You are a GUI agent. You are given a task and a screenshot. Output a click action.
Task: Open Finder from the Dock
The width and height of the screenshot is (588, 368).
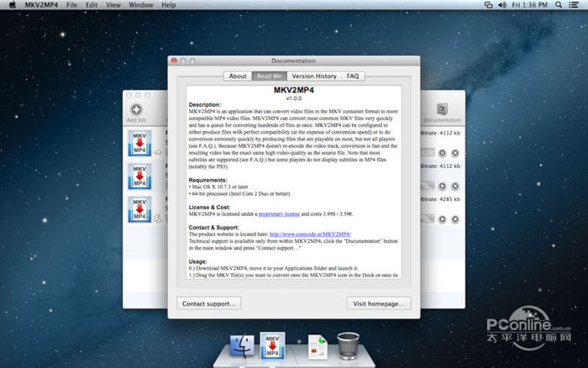click(242, 346)
